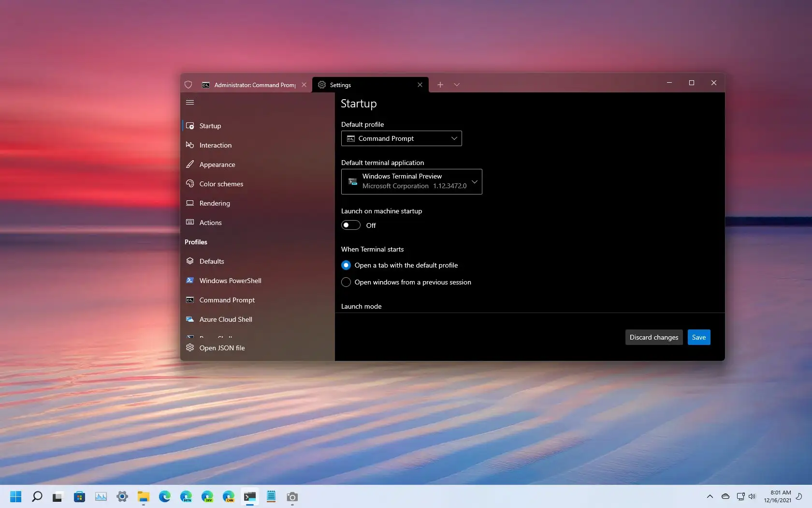Open the Appearance settings page
This screenshot has height=508, width=812.
tap(257, 164)
